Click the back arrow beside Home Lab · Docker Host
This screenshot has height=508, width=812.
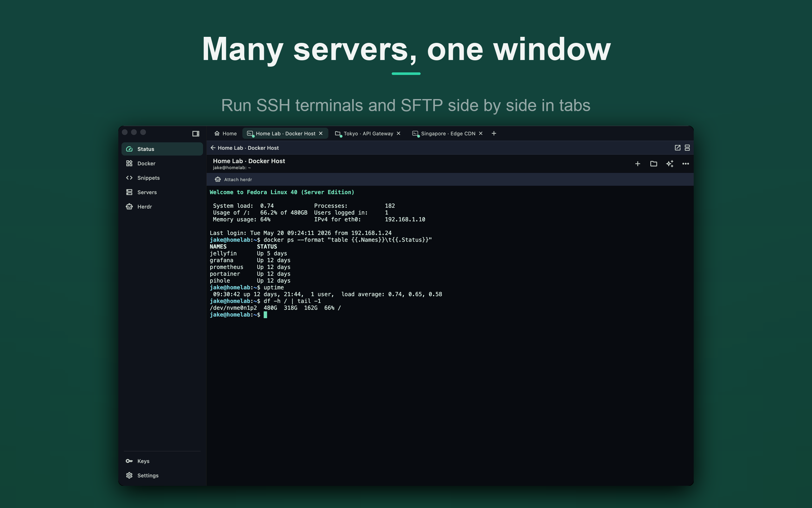(213, 148)
